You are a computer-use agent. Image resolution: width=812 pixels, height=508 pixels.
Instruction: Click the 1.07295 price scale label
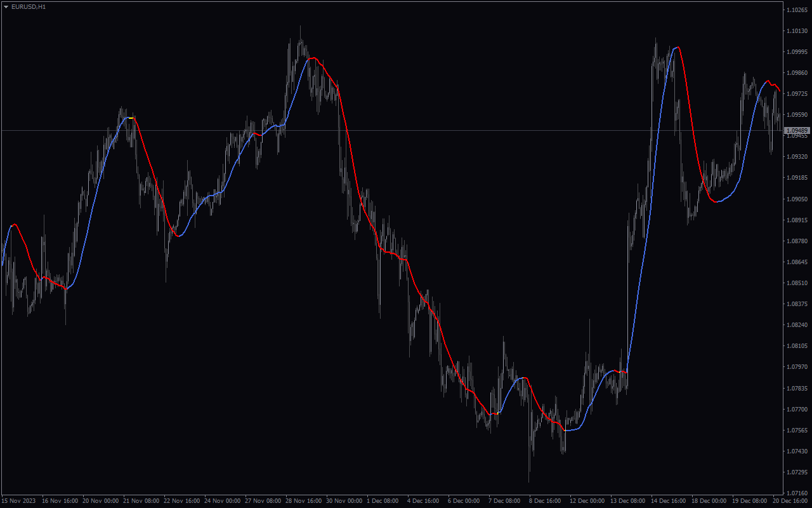click(x=797, y=472)
